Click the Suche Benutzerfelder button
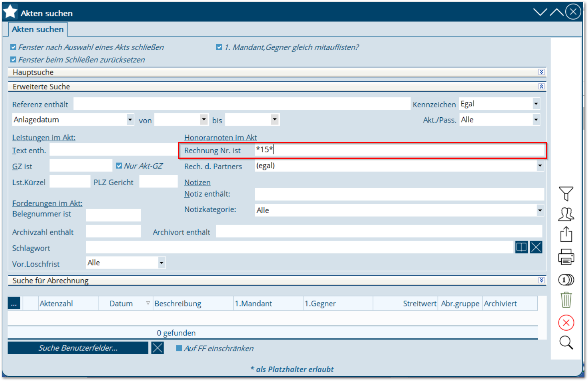This screenshot has width=588, height=381. [x=78, y=348]
